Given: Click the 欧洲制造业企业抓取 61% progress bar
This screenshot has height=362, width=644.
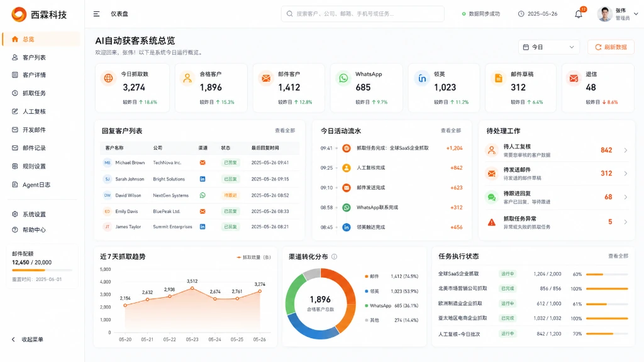Looking at the screenshot, I should (x=607, y=304).
